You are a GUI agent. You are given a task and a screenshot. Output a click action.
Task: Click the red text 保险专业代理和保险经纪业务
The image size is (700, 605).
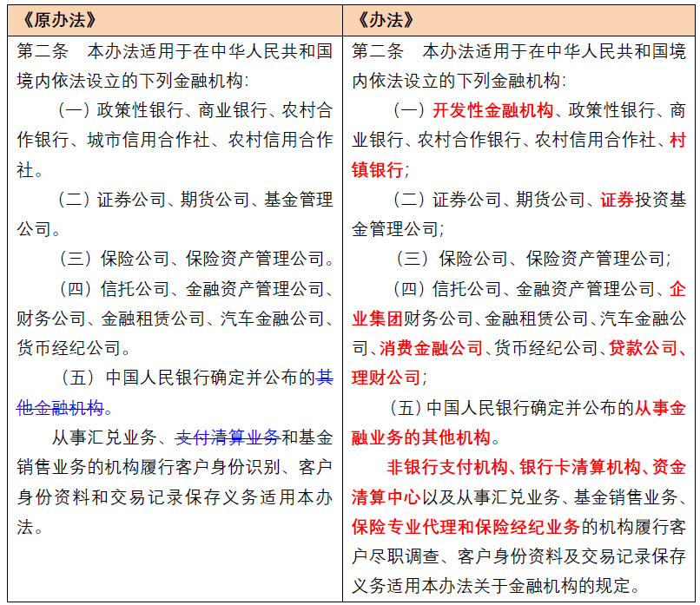click(x=466, y=526)
